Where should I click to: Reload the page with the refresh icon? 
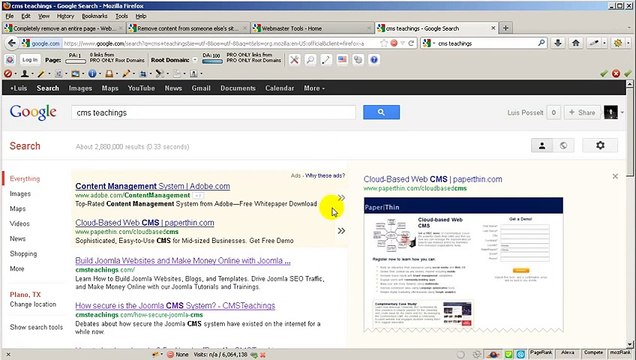(411, 43)
